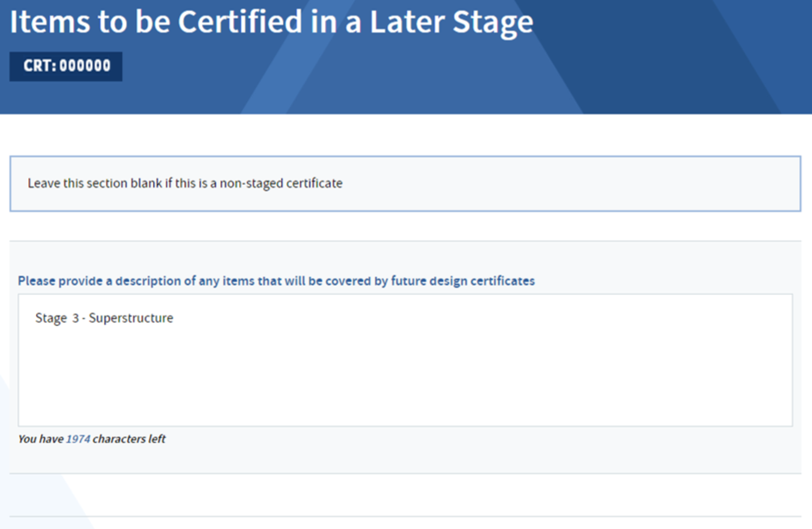Click the words 'characters left' below the textbox

[129, 439]
